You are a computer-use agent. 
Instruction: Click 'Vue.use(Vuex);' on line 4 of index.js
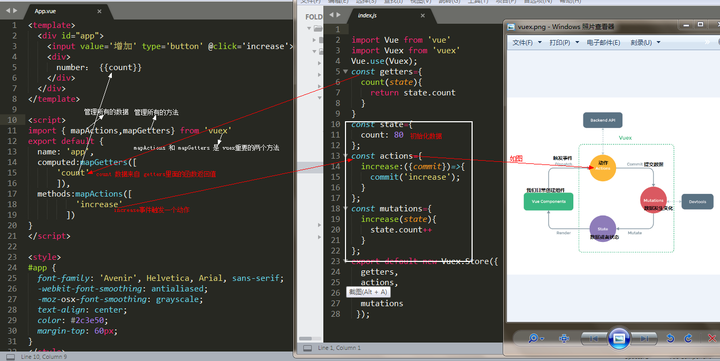point(384,62)
